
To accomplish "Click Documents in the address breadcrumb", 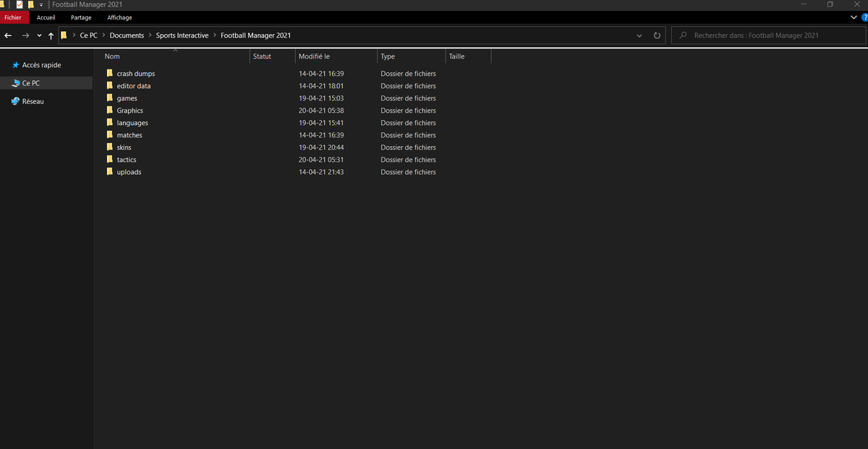I will (x=127, y=35).
